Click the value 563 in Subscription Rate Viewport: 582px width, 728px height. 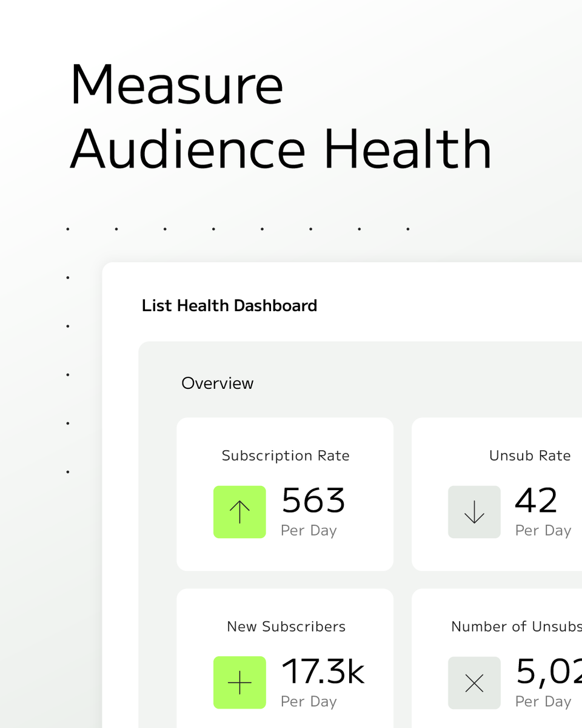[x=313, y=500]
